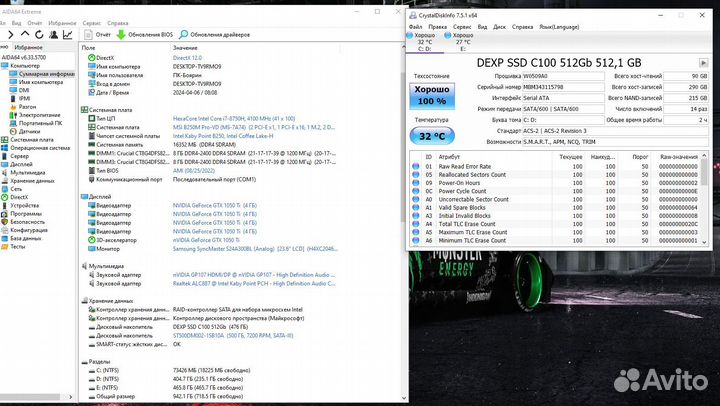Open the Отчёт report toolbar button
Screen dimensions: 720x406
[97, 34]
